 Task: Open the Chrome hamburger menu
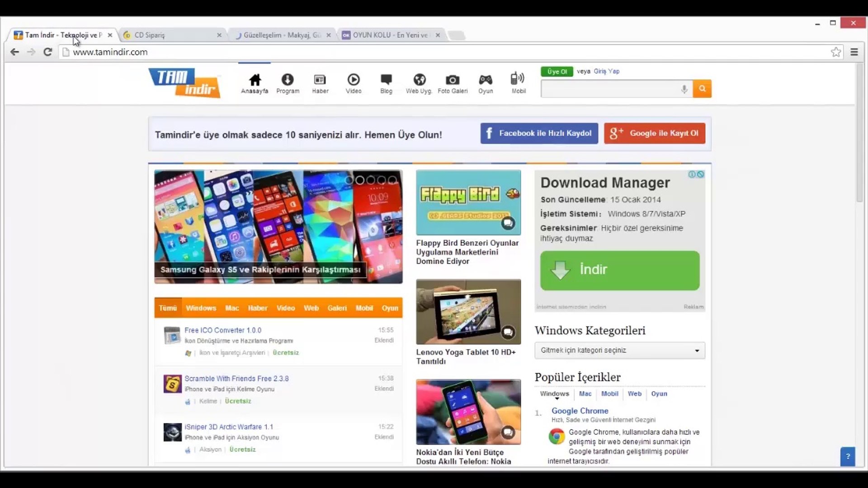point(854,52)
